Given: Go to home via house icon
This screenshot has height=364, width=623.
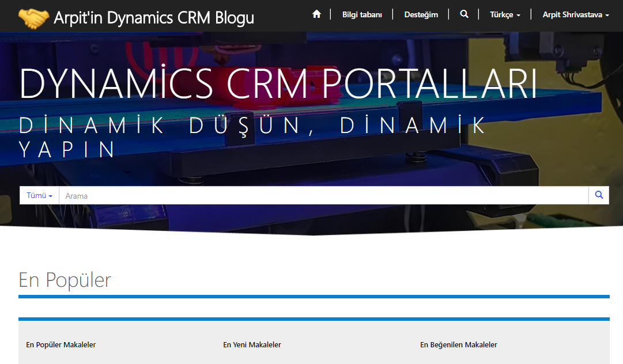Looking at the screenshot, I should coord(316,14).
